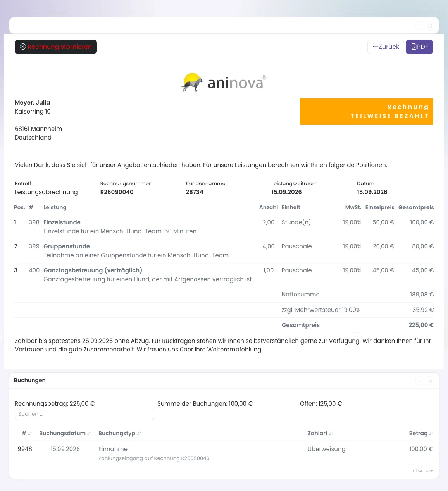Click the print icon in the top panel
The image size is (448, 491).
click(x=430, y=26)
